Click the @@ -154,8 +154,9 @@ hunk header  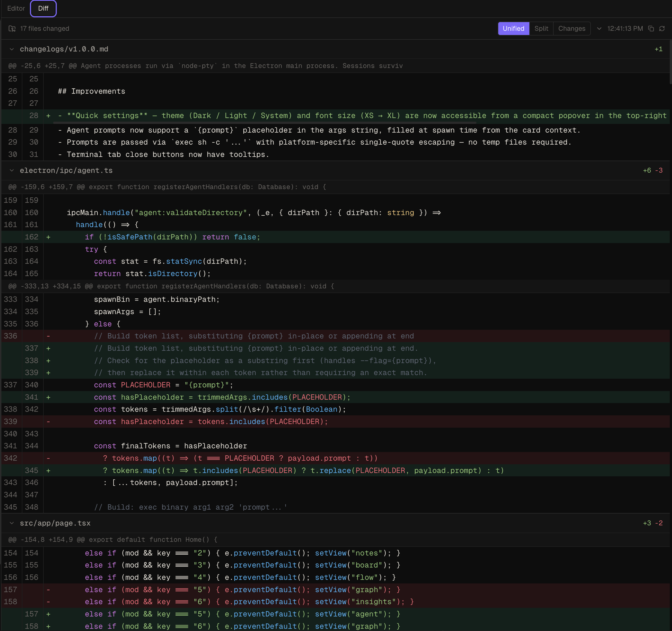[336, 540]
